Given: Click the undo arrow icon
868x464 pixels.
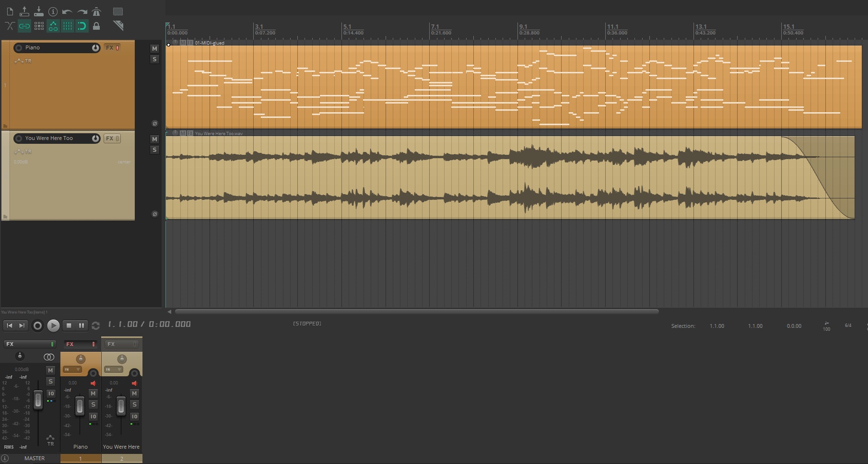Looking at the screenshot, I should pos(67,11).
